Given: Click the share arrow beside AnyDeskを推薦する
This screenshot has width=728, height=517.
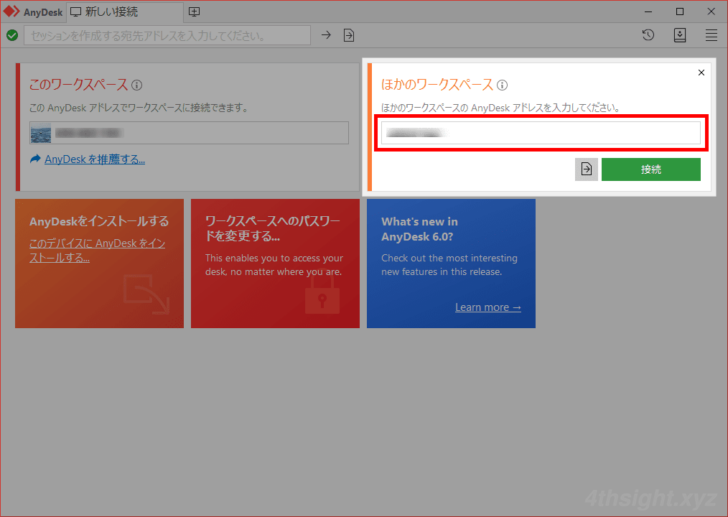Looking at the screenshot, I should 35,159.
